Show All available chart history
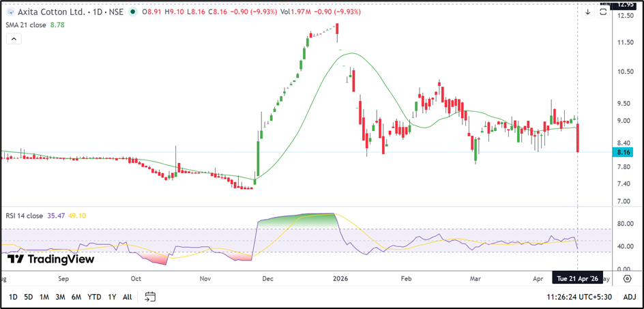This screenshot has height=309, width=644. tap(127, 297)
